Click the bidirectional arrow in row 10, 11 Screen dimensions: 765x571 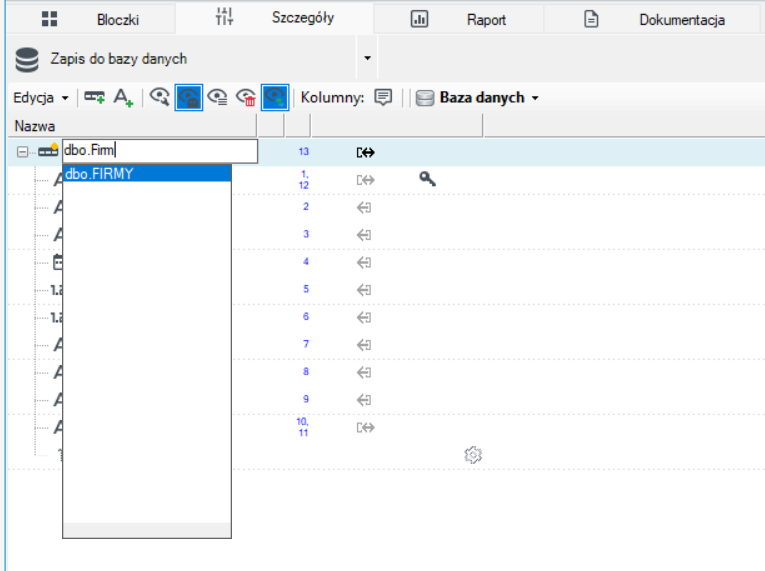coord(365,428)
